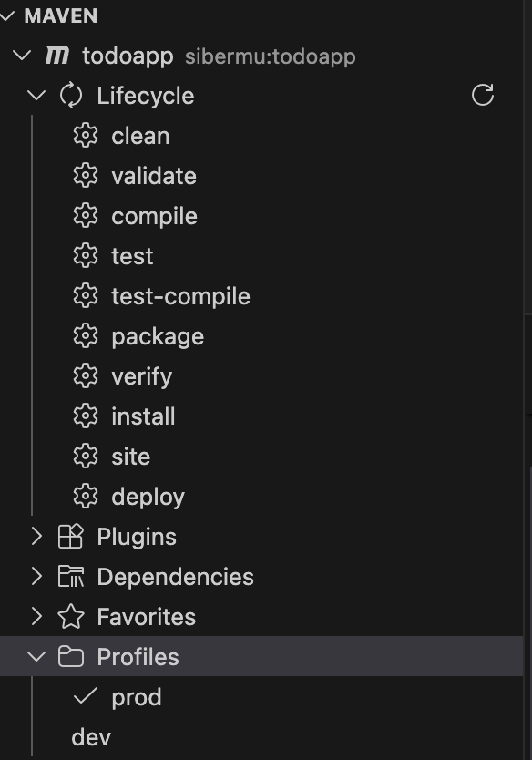Select the compile lifecycle gear icon
The width and height of the screenshot is (532, 760).
coord(87,216)
